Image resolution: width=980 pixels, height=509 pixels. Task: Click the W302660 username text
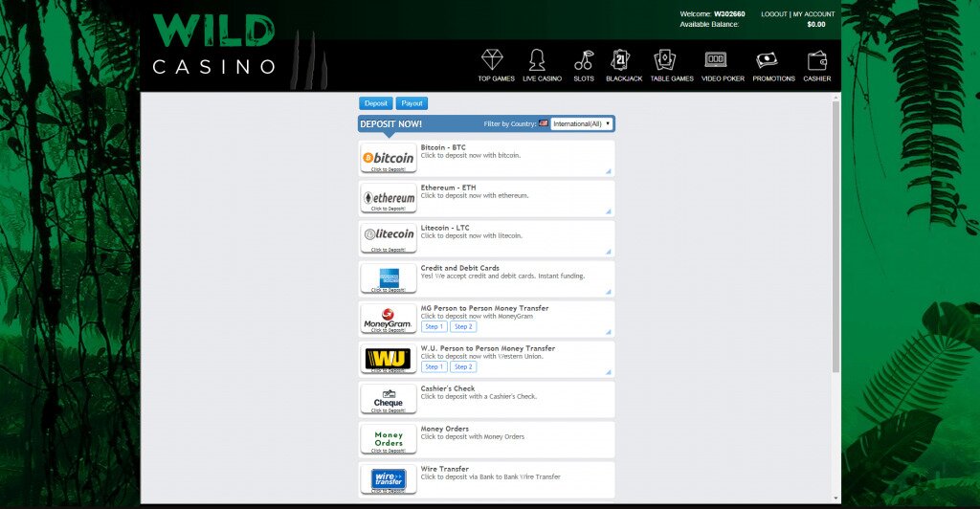tap(729, 13)
